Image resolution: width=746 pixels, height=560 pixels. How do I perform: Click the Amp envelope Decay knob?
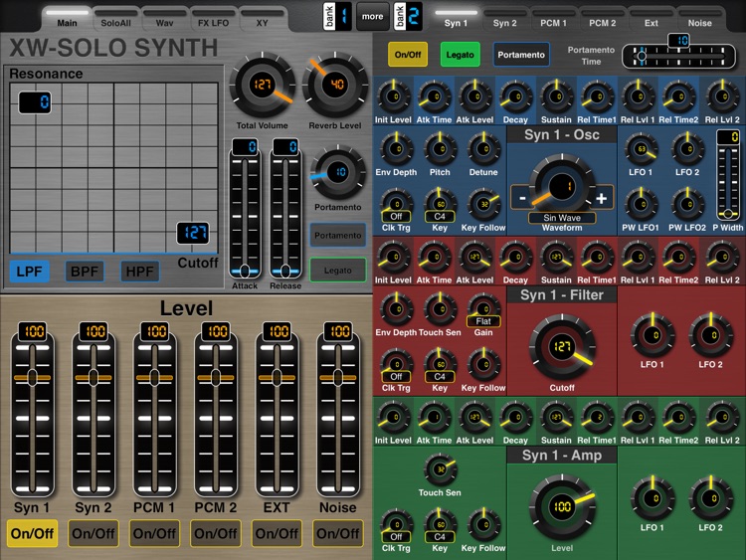pos(515,417)
